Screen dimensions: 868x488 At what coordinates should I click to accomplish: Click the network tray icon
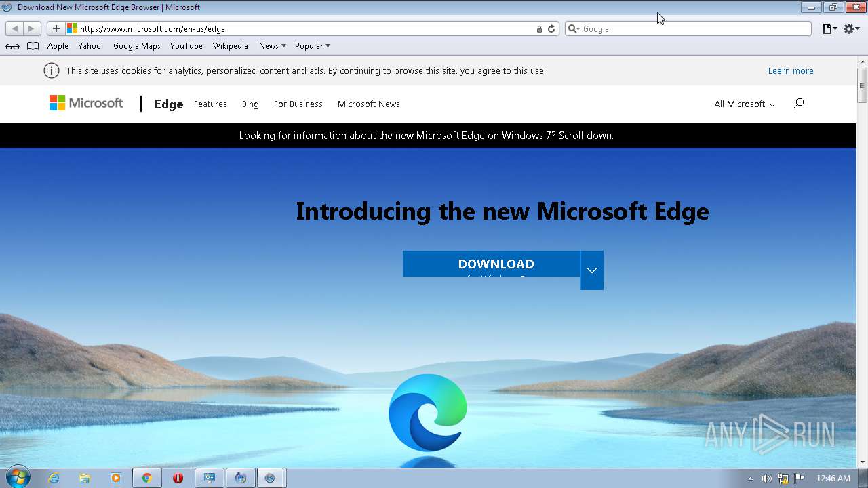tap(783, 479)
